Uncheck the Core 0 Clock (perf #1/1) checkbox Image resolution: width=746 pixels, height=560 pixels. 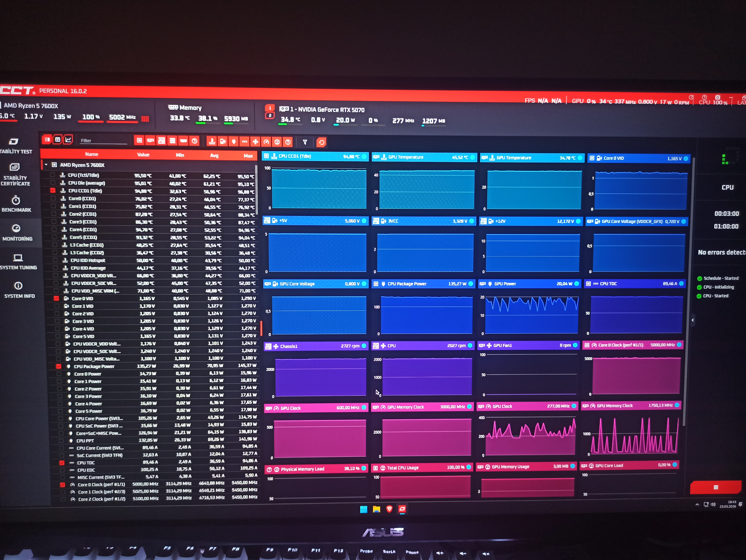63,485
